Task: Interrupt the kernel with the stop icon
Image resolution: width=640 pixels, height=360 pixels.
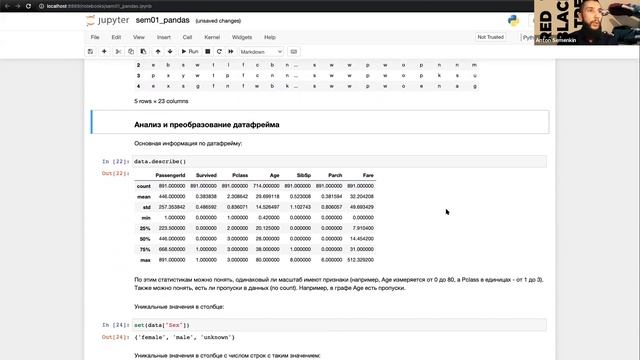Action: 207,51
